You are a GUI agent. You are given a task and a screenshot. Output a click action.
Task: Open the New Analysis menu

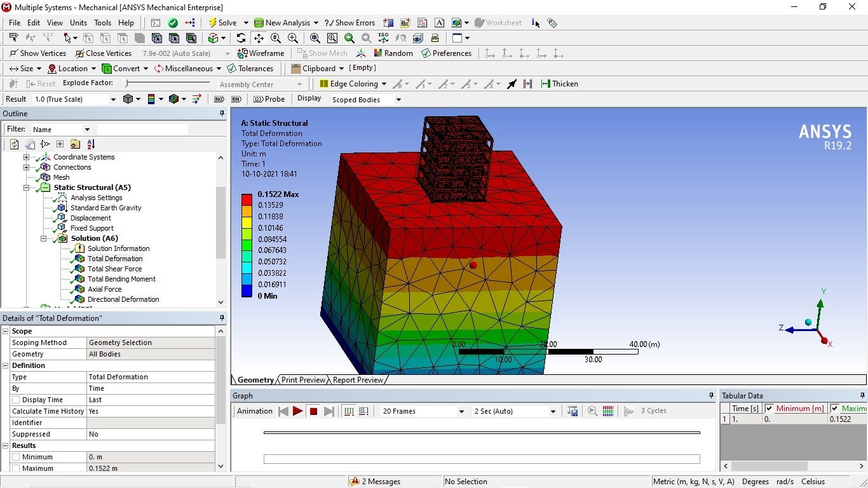pyautogui.click(x=286, y=23)
